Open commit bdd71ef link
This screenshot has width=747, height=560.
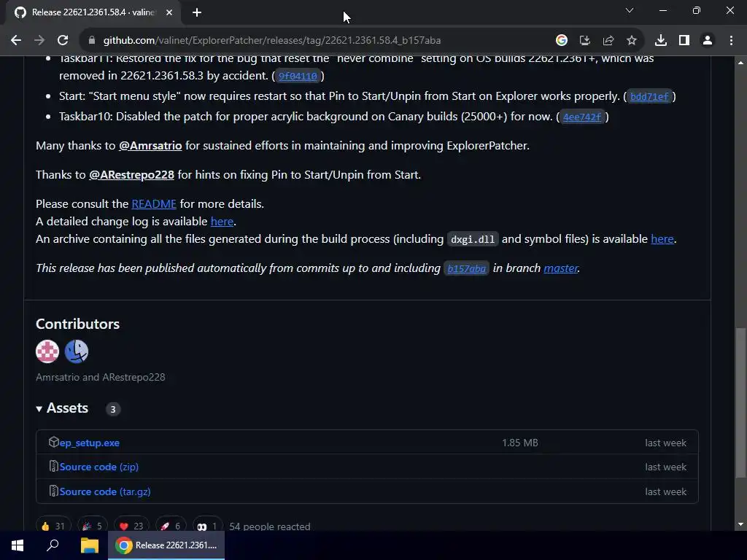[649, 97]
